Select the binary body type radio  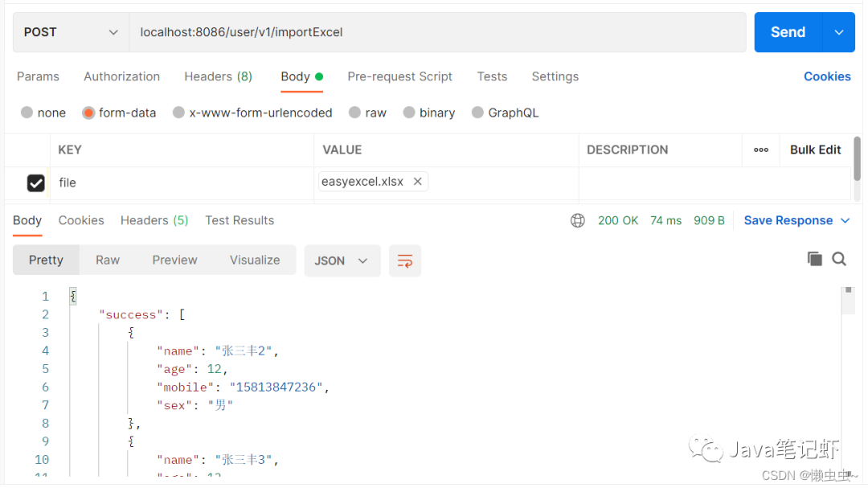click(408, 113)
